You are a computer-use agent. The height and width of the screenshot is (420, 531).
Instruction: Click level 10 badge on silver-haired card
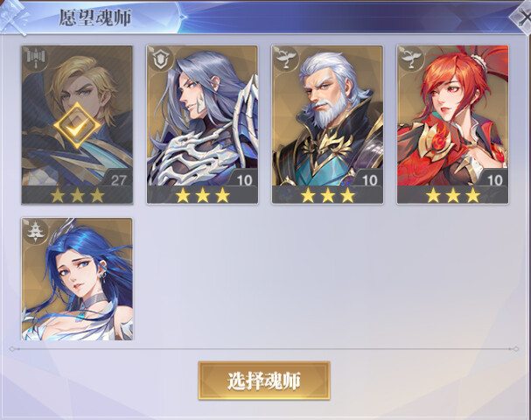click(x=244, y=180)
